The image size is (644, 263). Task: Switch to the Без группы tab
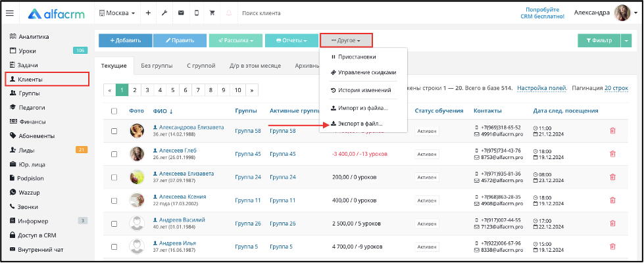[x=157, y=66]
